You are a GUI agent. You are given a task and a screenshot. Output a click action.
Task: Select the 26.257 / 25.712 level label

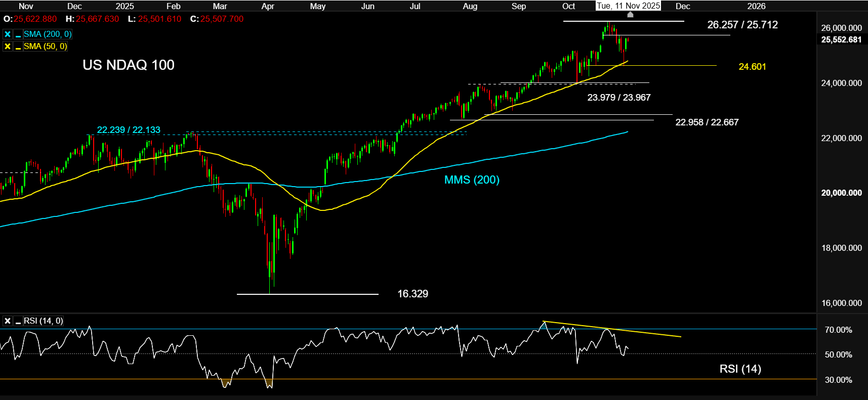(742, 25)
